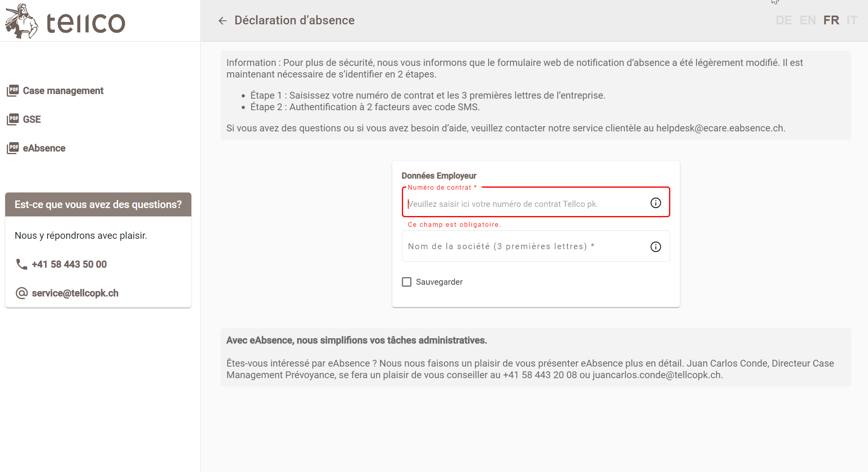This screenshot has width=868, height=472.
Task: Click the juancarlos.conde@tellcopk.ch address text
Action: [x=657, y=375]
